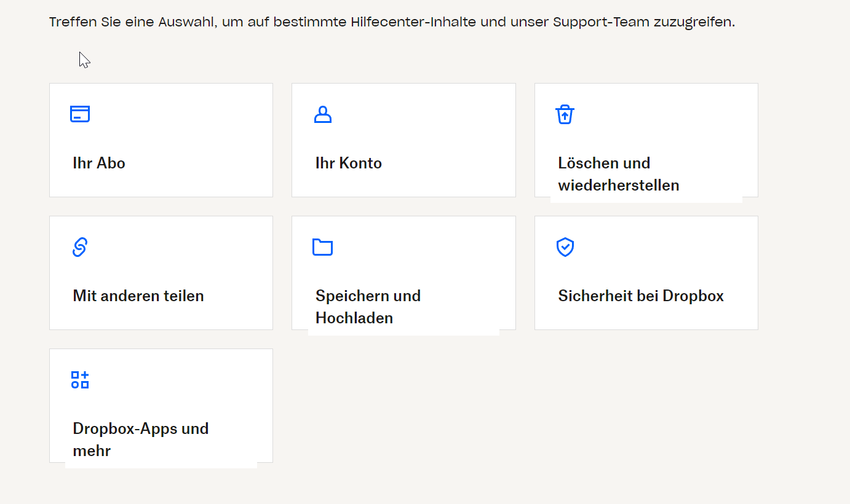Select the 'Speichern und Hochladen' card
This screenshot has width=850, height=504.
pyautogui.click(x=403, y=272)
